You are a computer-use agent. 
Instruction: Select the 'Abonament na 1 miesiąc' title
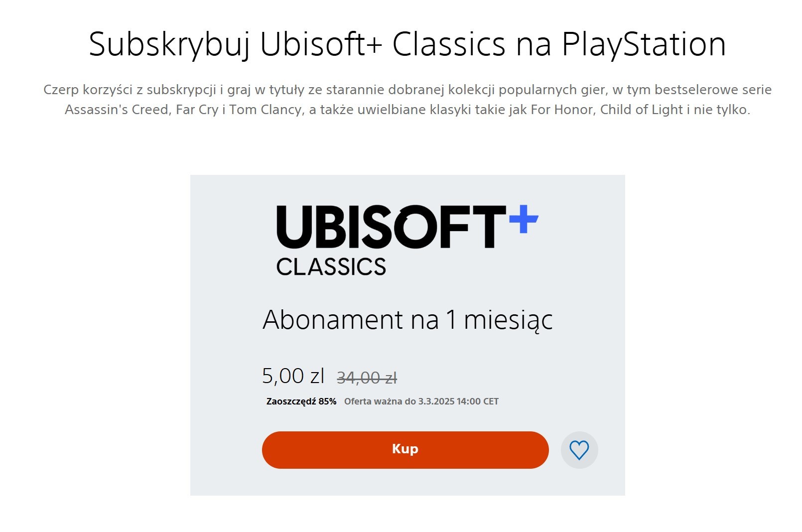click(407, 320)
